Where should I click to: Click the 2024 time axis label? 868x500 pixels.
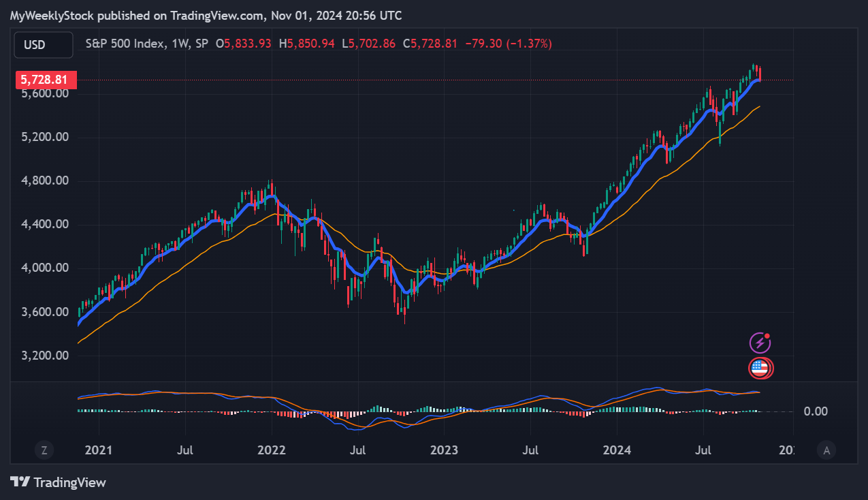click(x=617, y=450)
